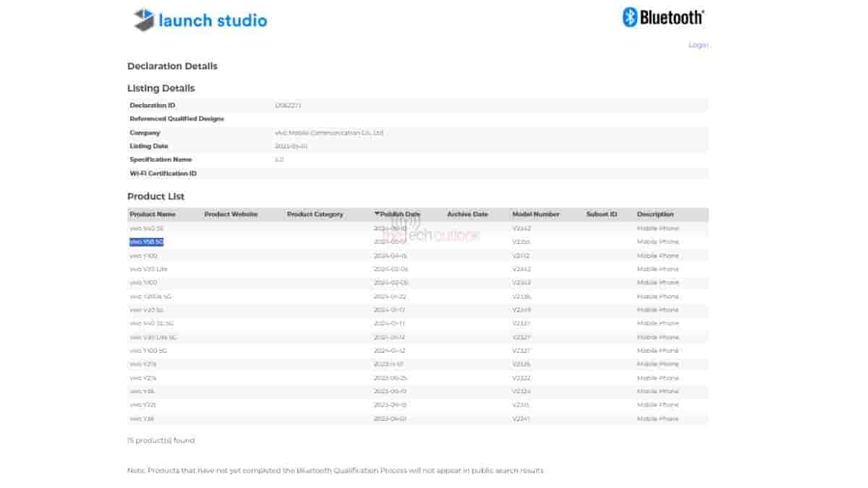This screenshot has height=488, width=868.
Task: Click the Bluetooth wordmark text
Action: coord(672,17)
